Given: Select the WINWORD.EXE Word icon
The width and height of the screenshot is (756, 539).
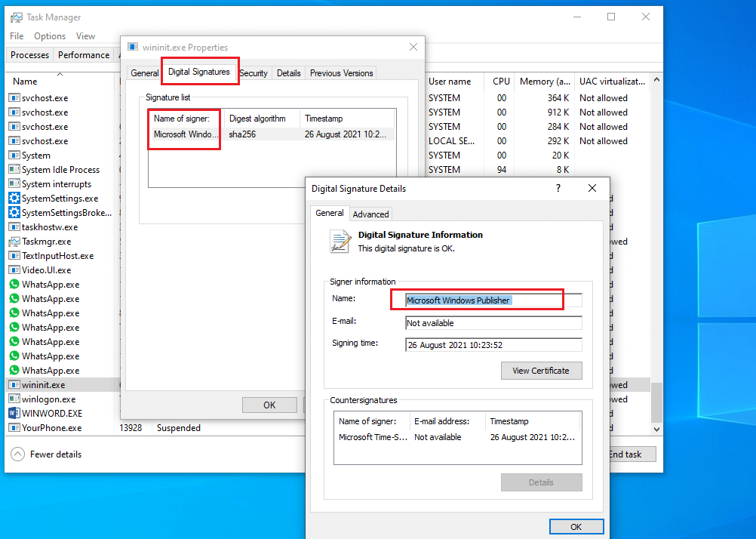Looking at the screenshot, I should click(x=14, y=414).
